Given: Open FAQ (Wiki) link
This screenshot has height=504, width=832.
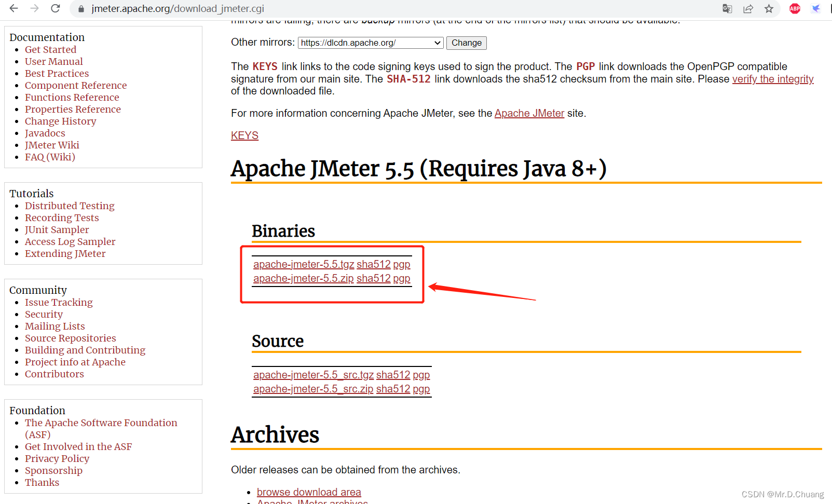Looking at the screenshot, I should coord(50,157).
